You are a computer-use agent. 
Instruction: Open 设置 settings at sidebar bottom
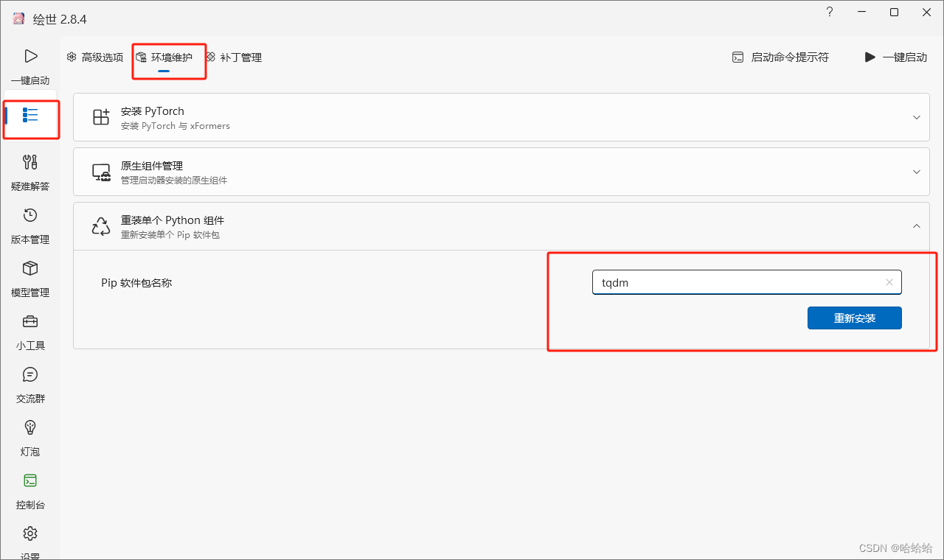click(30, 538)
